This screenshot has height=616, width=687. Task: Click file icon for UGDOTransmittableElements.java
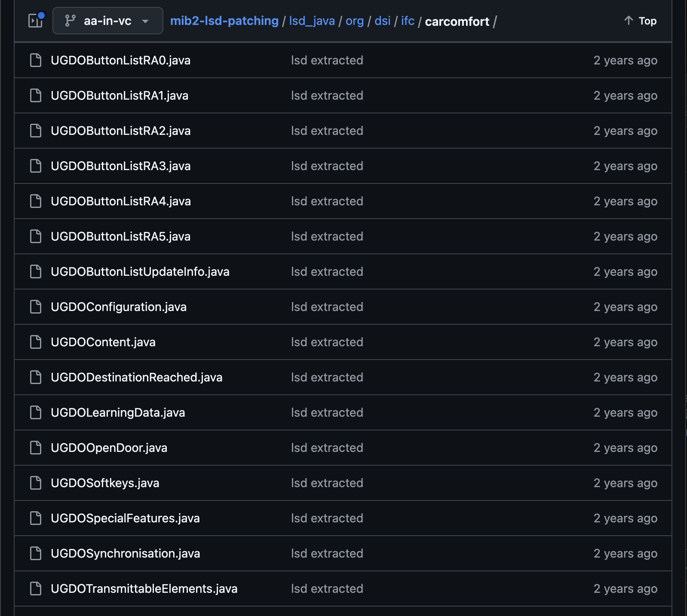pos(36,589)
